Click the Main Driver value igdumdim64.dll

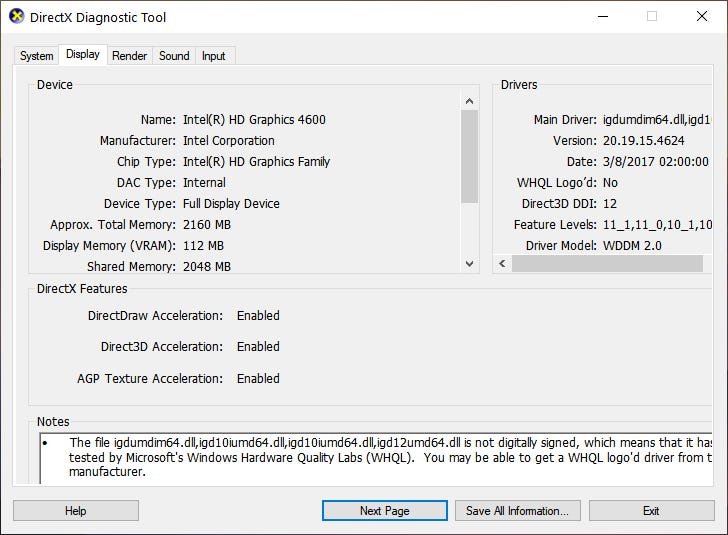(x=656, y=120)
